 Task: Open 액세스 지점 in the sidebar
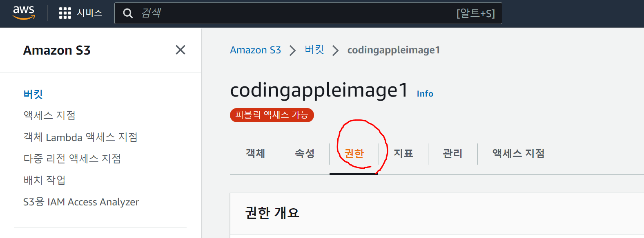click(x=49, y=115)
